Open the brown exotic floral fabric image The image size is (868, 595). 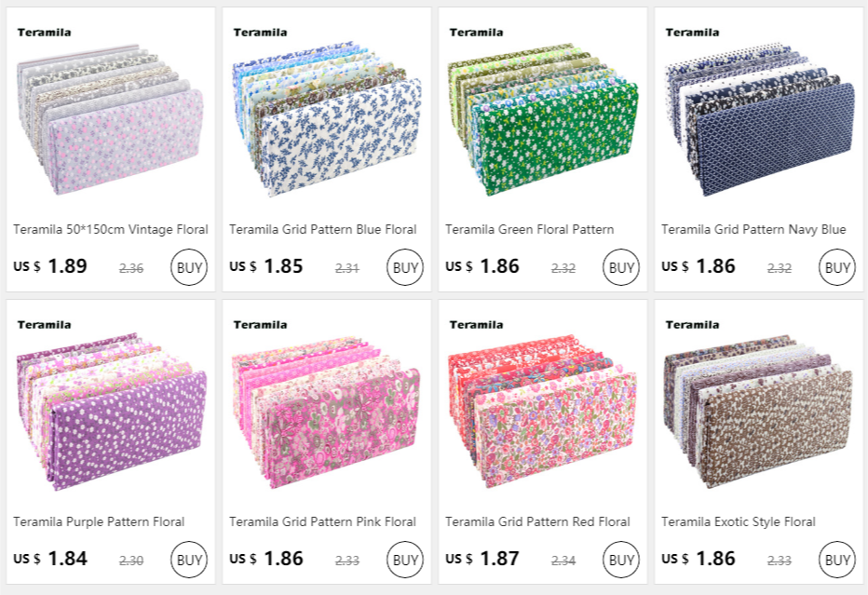pyautogui.click(x=758, y=412)
